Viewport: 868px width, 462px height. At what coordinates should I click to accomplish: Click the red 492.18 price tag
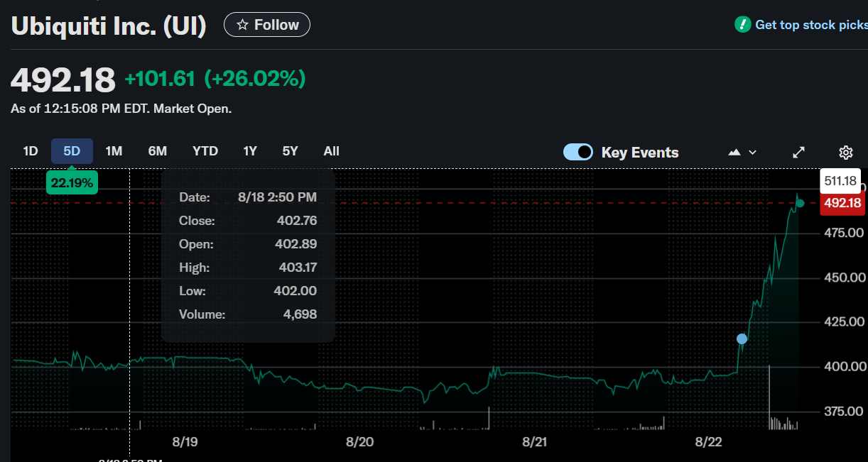842,203
